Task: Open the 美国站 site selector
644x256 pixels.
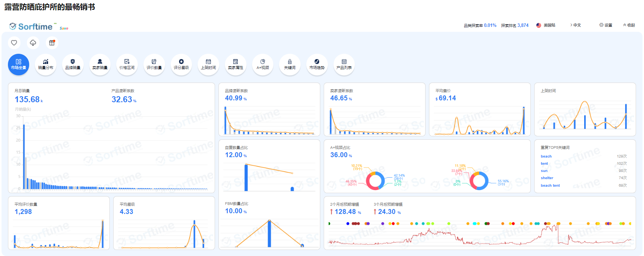Action: click(546, 25)
